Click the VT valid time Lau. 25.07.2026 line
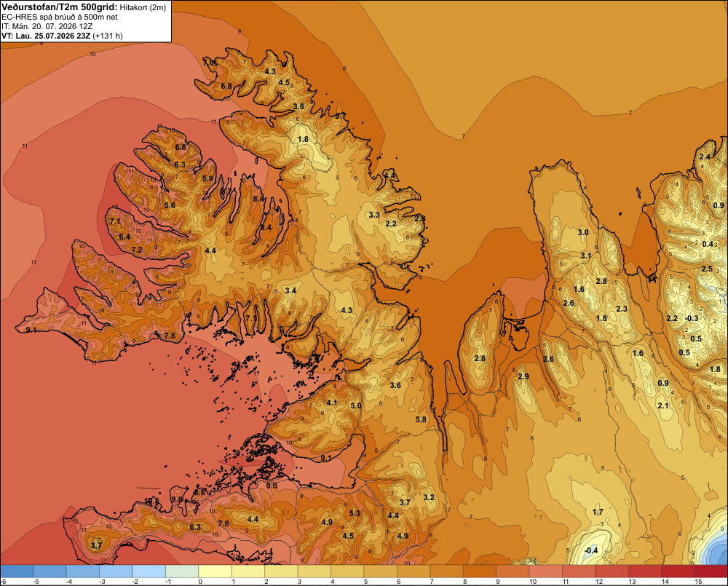 point(62,36)
